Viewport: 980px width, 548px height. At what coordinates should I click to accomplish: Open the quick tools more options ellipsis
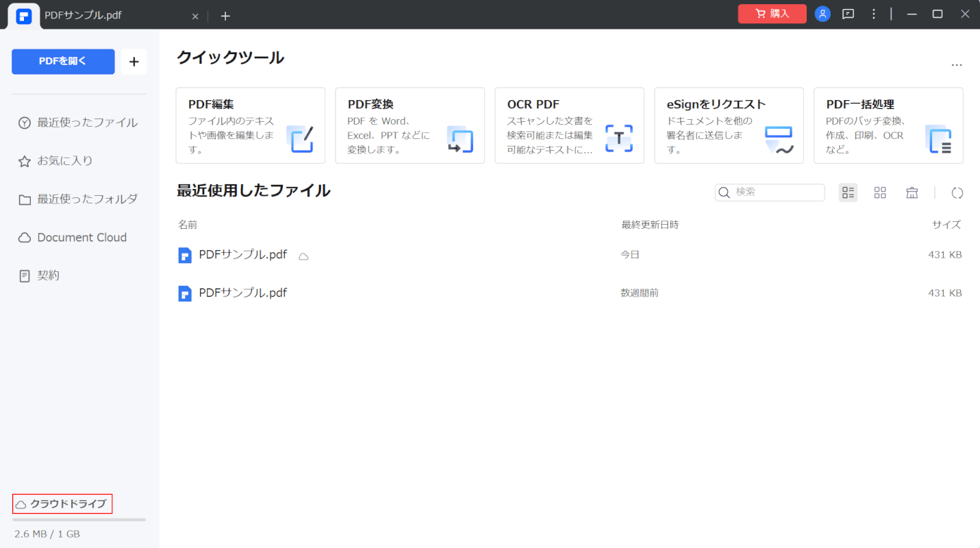click(x=957, y=65)
